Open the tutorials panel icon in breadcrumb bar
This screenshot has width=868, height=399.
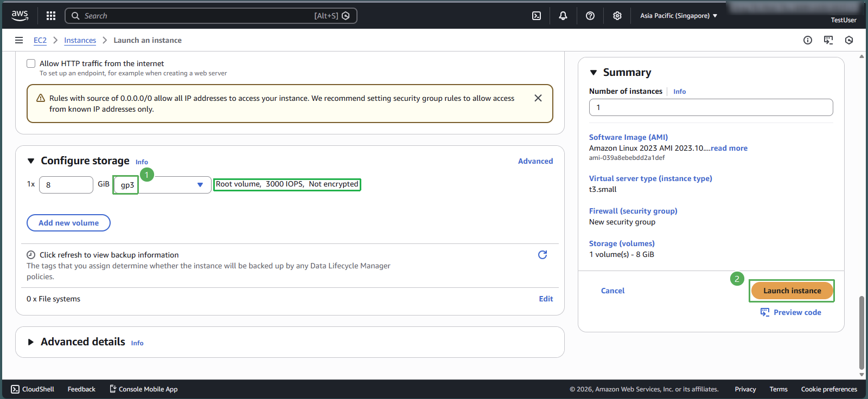[x=828, y=40]
